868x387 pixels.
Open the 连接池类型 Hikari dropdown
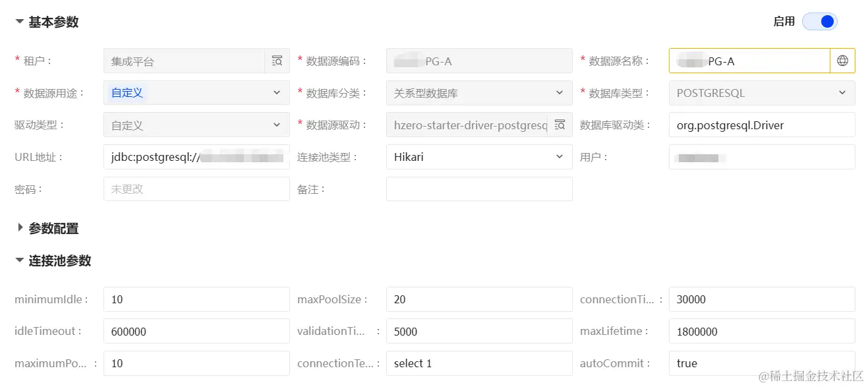tap(479, 157)
